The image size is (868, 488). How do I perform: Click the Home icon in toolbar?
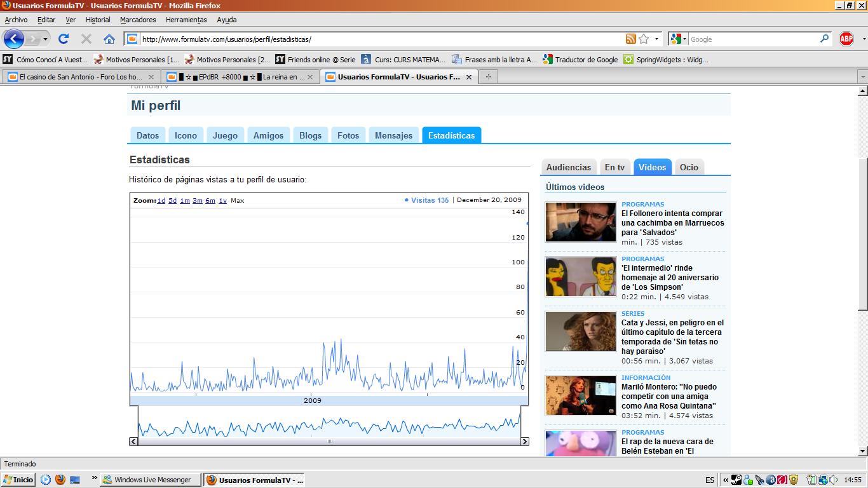[109, 39]
